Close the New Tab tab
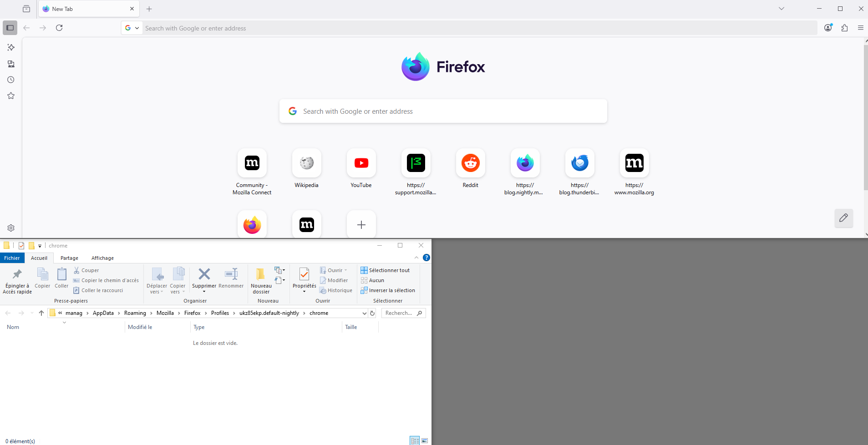 click(x=132, y=9)
